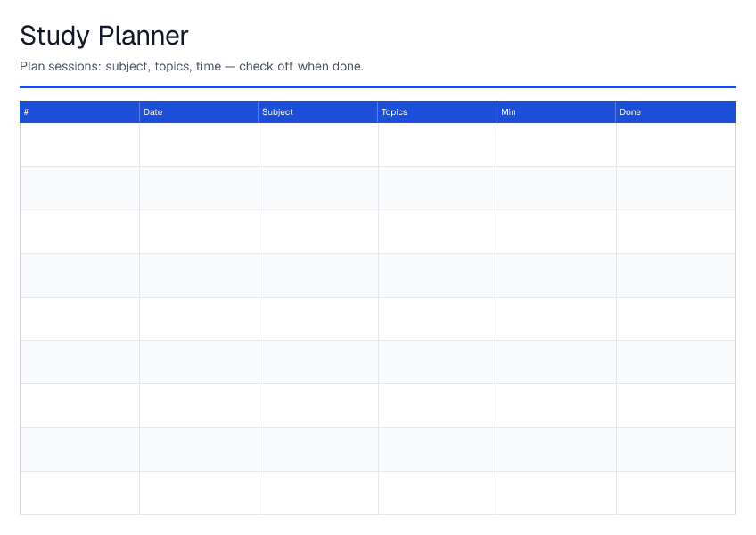Select the "Subject" column header

(x=317, y=112)
